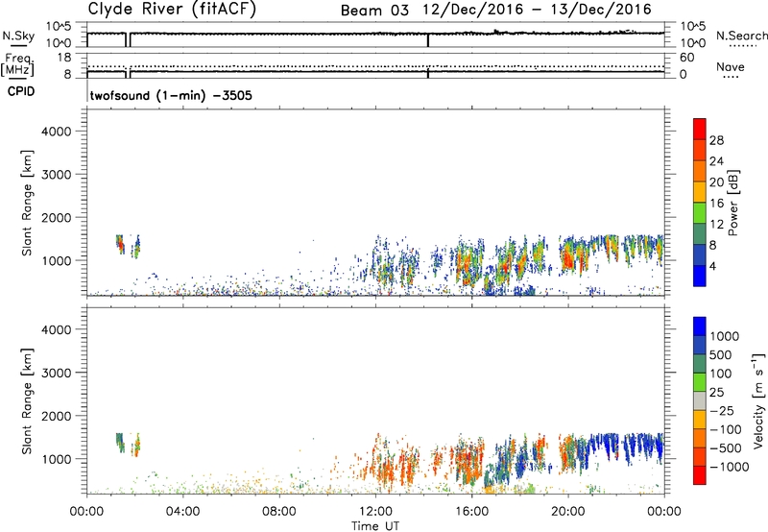Click the gray -25 to 25 Velocity color segment
The width and height of the screenshot is (768, 532).
coord(700,400)
